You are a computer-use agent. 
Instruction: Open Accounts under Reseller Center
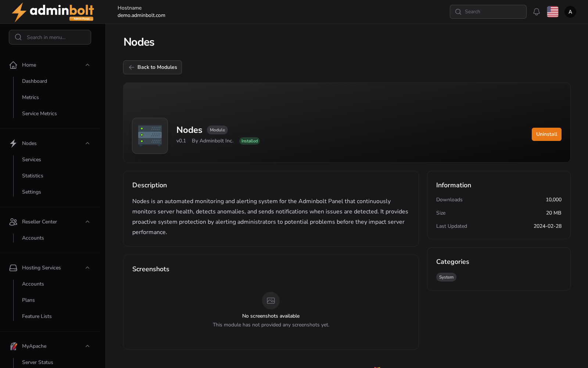[33, 238]
